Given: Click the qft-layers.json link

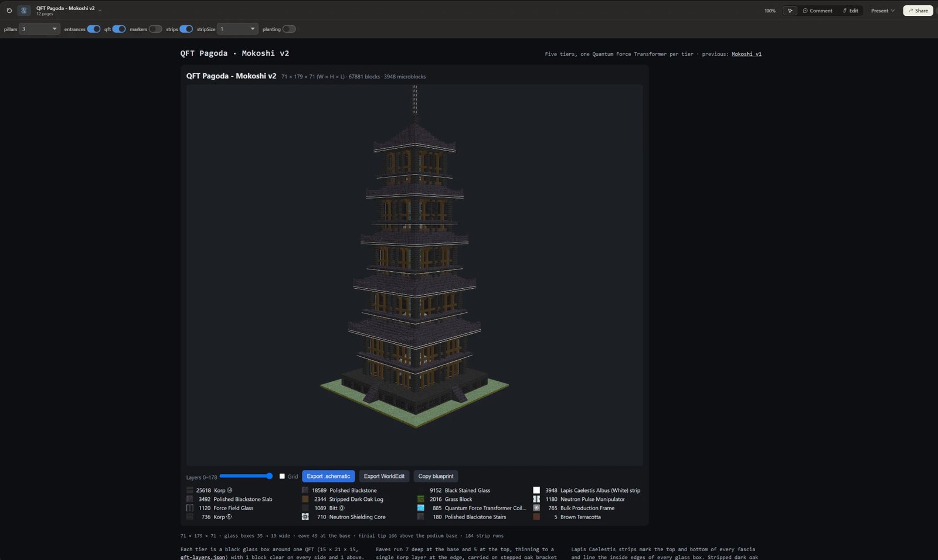Looking at the screenshot, I should click(x=203, y=557).
